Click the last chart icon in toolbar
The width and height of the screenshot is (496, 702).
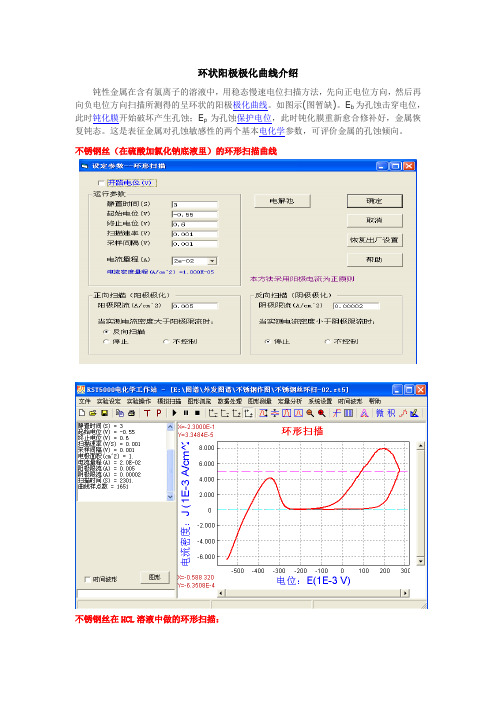click(414, 413)
